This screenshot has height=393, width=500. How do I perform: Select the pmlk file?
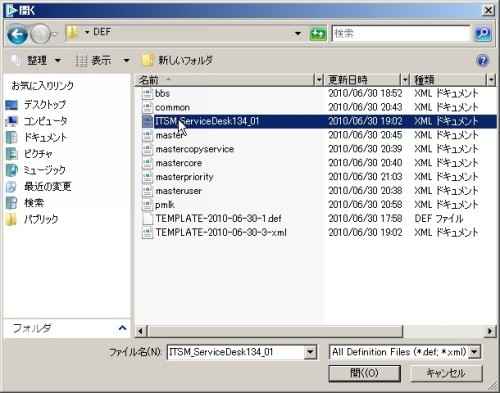165,205
